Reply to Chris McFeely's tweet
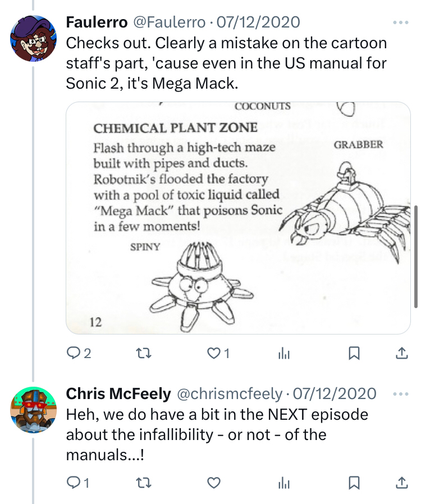The image size is (421, 504). tap(74, 482)
